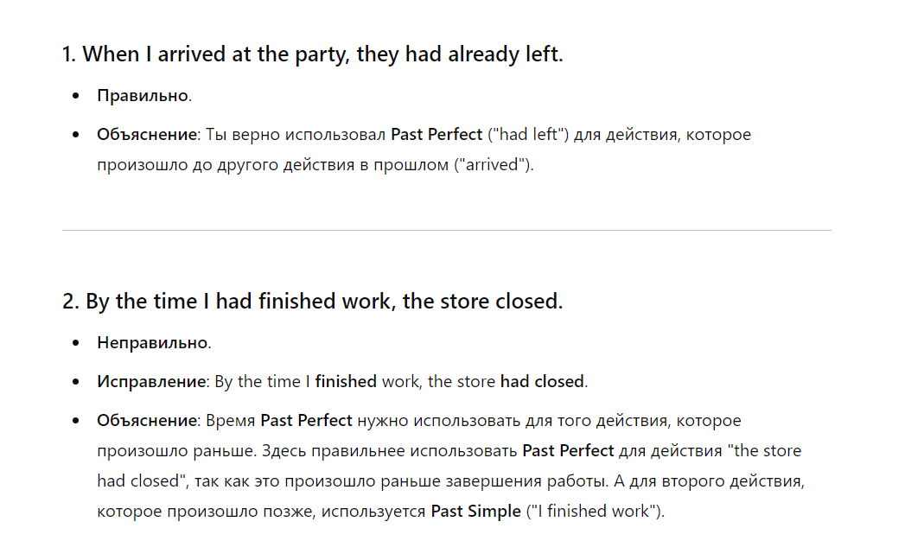Click "Объяснение" label under sentence 2
This screenshot has width=924, height=560.
pyautogui.click(x=148, y=421)
